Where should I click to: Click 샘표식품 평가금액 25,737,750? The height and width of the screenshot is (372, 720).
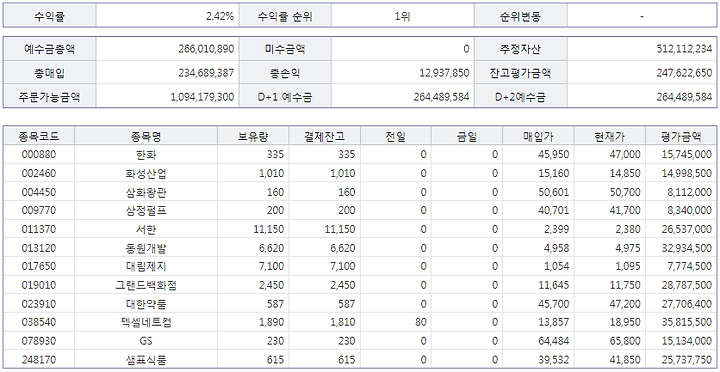pyautogui.click(x=687, y=360)
